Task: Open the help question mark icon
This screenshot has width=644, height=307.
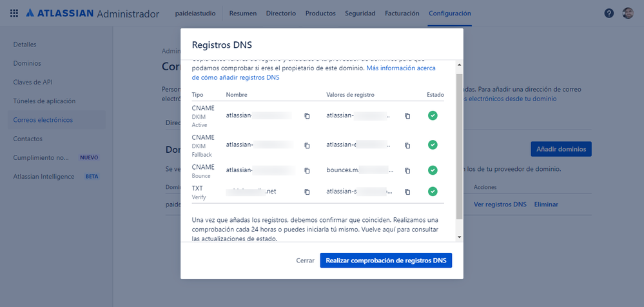Action: click(x=609, y=13)
